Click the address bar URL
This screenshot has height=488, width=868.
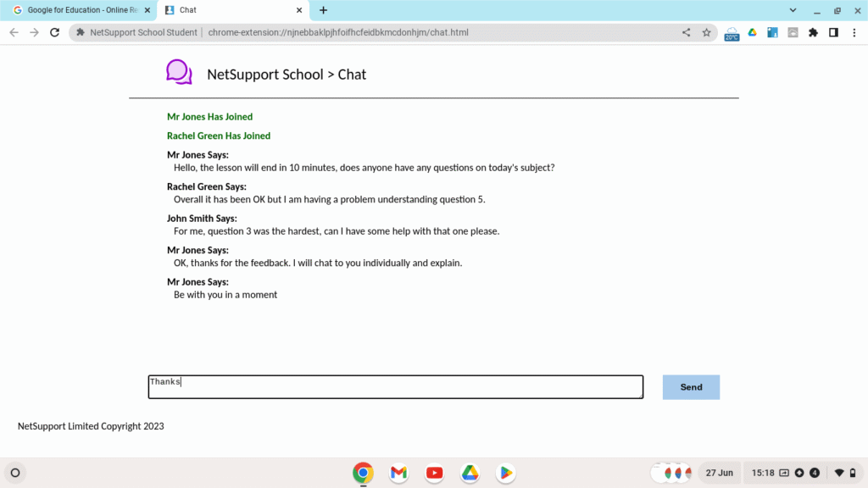point(338,33)
